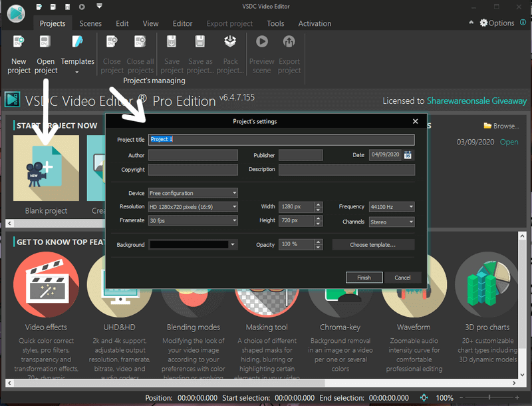Open the Options gear menu
The height and width of the screenshot is (406, 532).
(497, 23)
